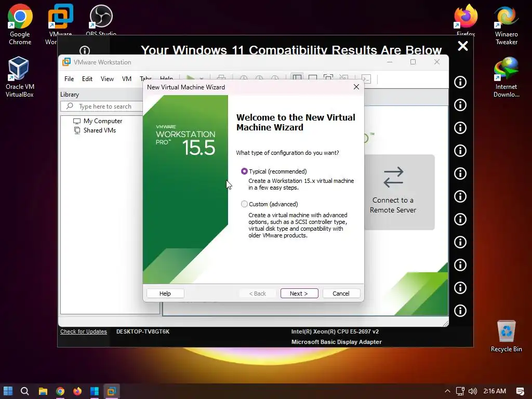Expand the system tray hidden icons chevron
Viewport: 532px width, 399px height.
[x=447, y=391]
